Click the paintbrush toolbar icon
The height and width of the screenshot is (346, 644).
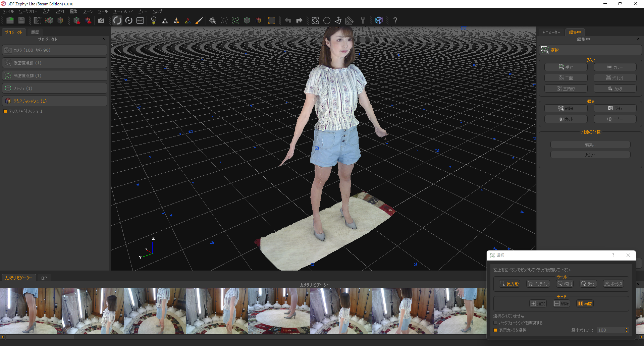199,21
